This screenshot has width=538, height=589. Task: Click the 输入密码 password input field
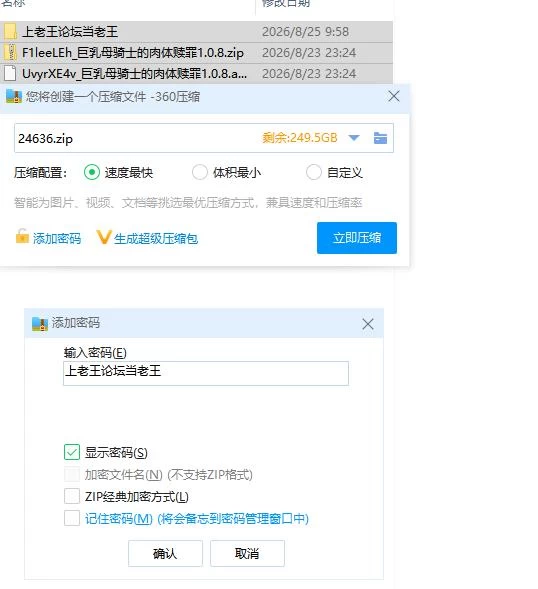pyautogui.click(x=206, y=373)
